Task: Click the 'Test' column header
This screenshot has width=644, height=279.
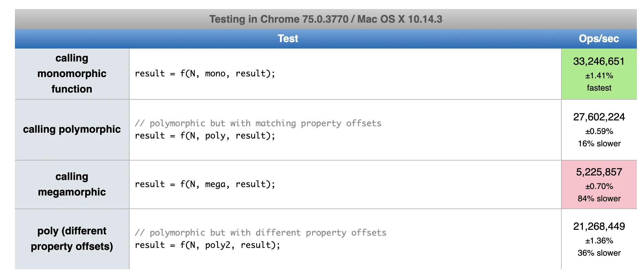Action: (288, 39)
